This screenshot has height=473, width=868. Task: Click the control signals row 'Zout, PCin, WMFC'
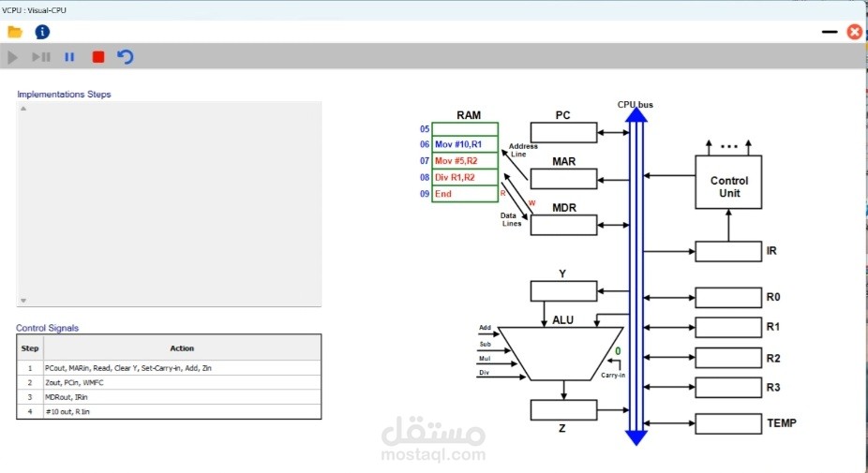(169, 382)
